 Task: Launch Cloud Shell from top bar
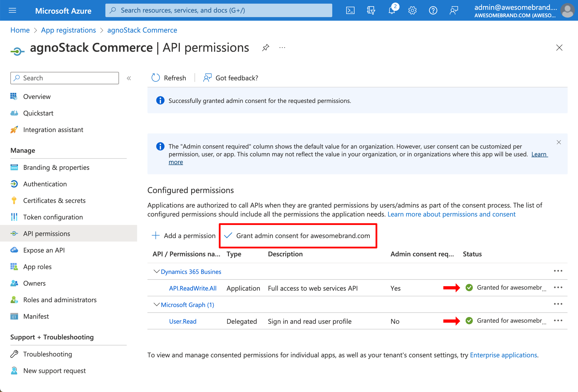click(x=350, y=10)
